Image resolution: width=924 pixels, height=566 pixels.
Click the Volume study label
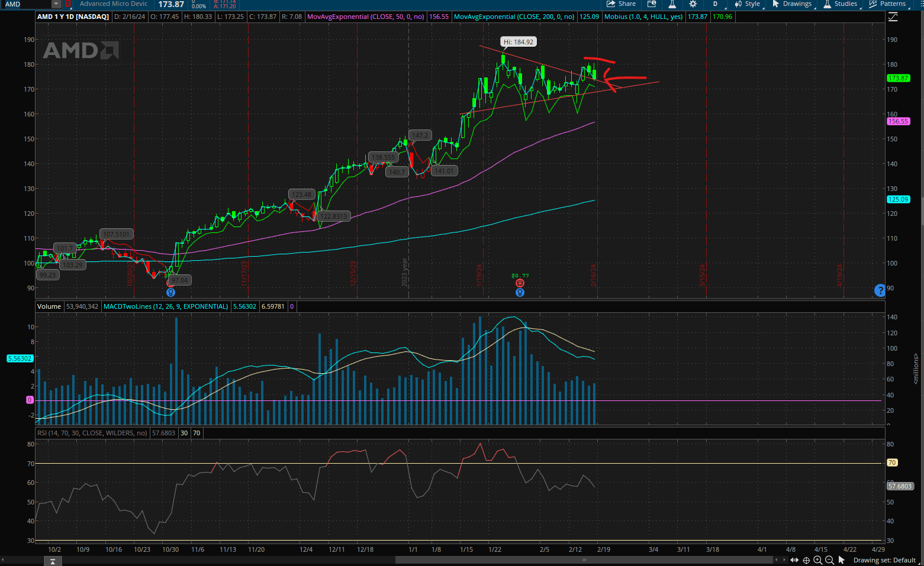49,306
